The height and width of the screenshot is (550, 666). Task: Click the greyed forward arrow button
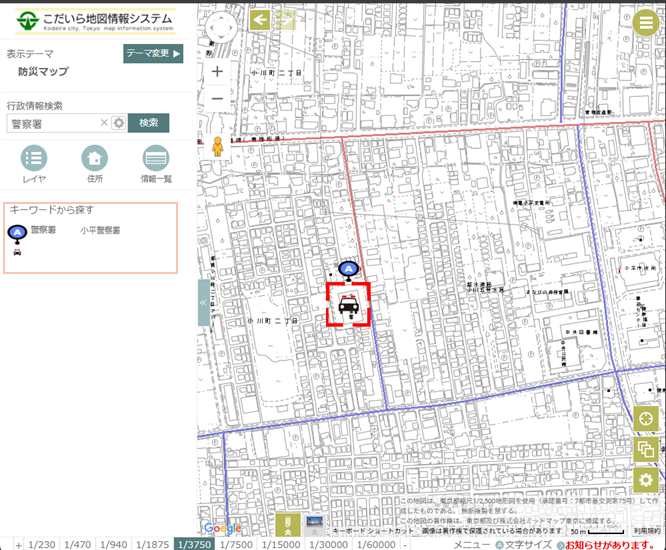tap(285, 20)
